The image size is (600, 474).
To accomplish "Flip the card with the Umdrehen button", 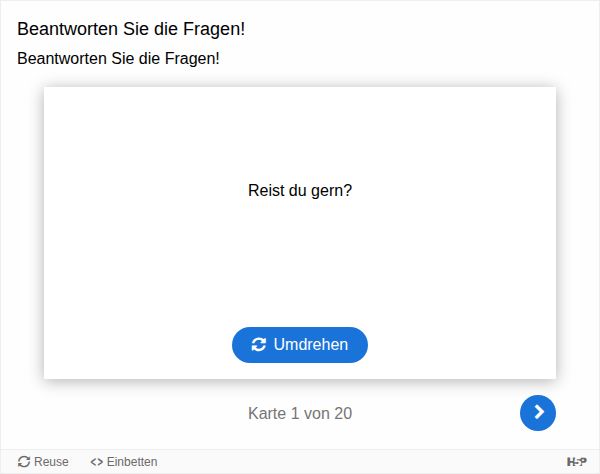I will (x=300, y=345).
